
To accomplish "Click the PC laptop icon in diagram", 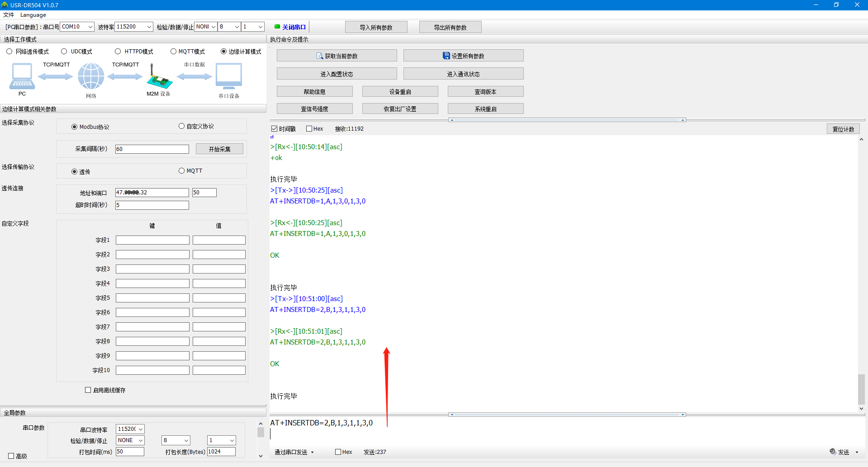I will point(22,76).
